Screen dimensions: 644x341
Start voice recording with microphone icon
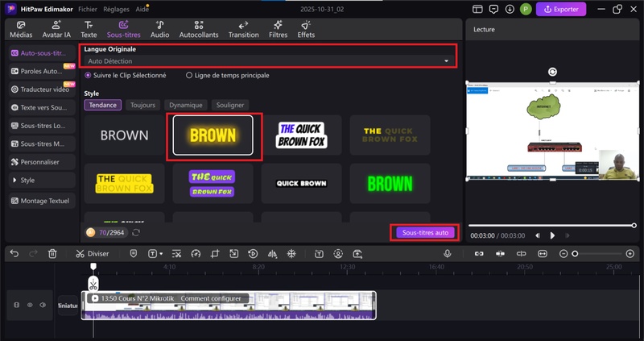coord(448,254)
